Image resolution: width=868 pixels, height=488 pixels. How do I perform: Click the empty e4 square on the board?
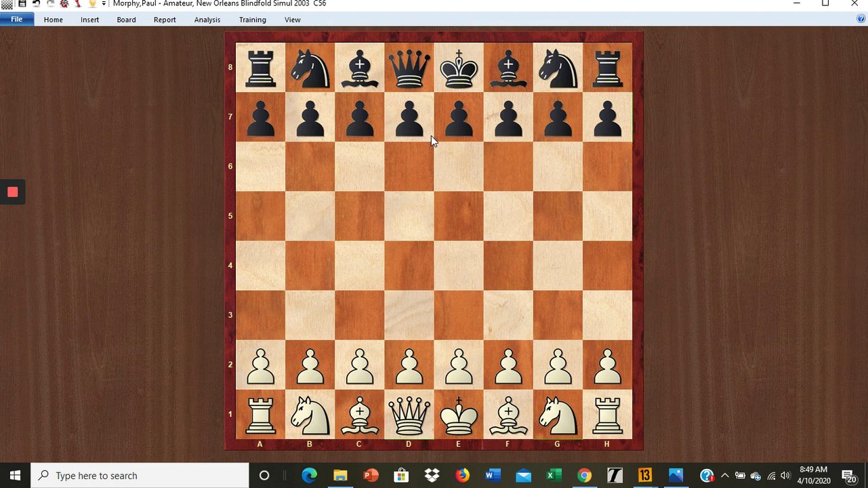pos(459,266)
